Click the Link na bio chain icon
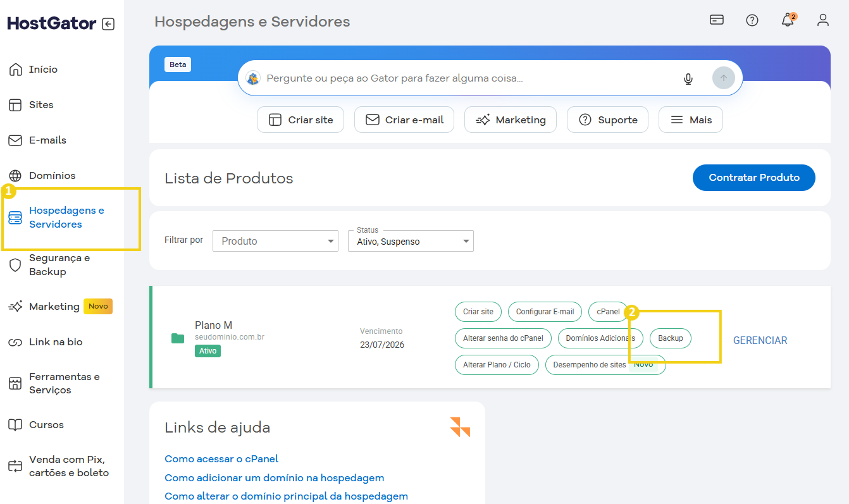This screenshot has width=849, height=504. coord(15,342)
